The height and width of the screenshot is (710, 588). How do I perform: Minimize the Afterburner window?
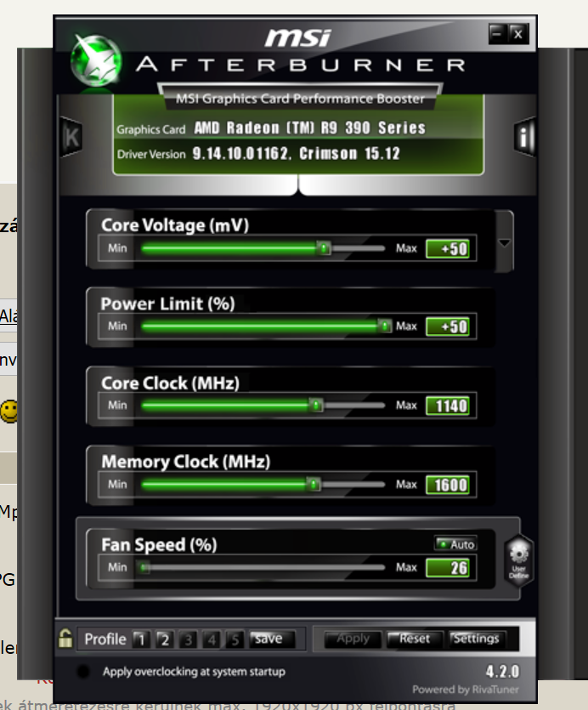click(497, 34)
